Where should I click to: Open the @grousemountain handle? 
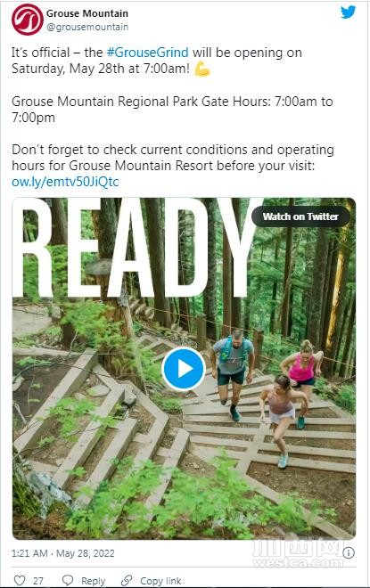pyautogui.click(x=87, y=27)
